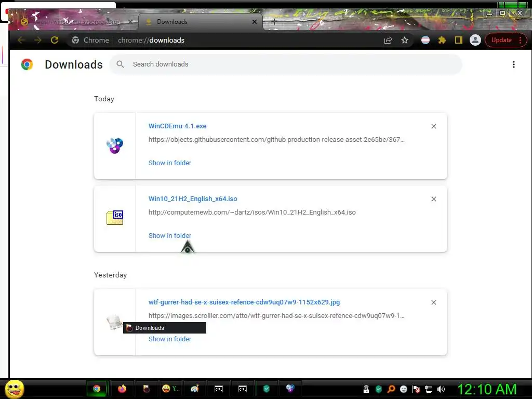Click the chrome://downloads address text

151,40
